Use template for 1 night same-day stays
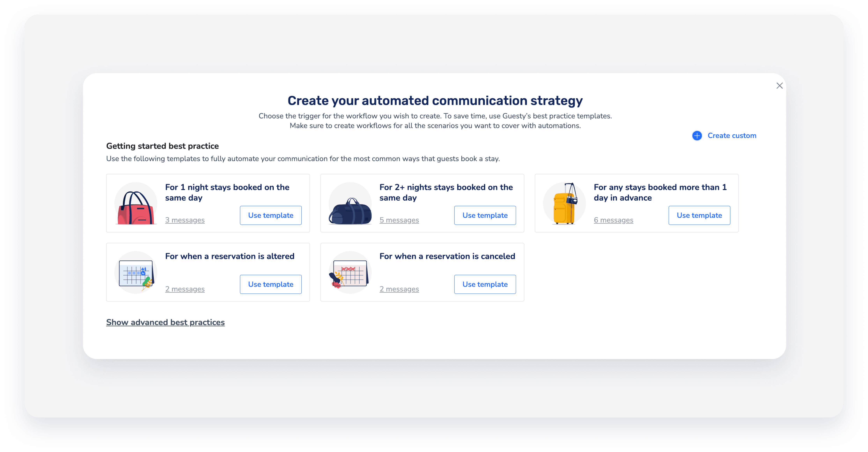 [271, 215]
